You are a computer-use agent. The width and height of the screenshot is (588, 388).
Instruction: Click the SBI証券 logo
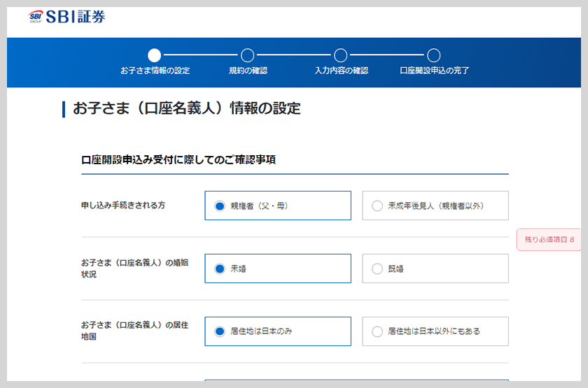(67, 17)
